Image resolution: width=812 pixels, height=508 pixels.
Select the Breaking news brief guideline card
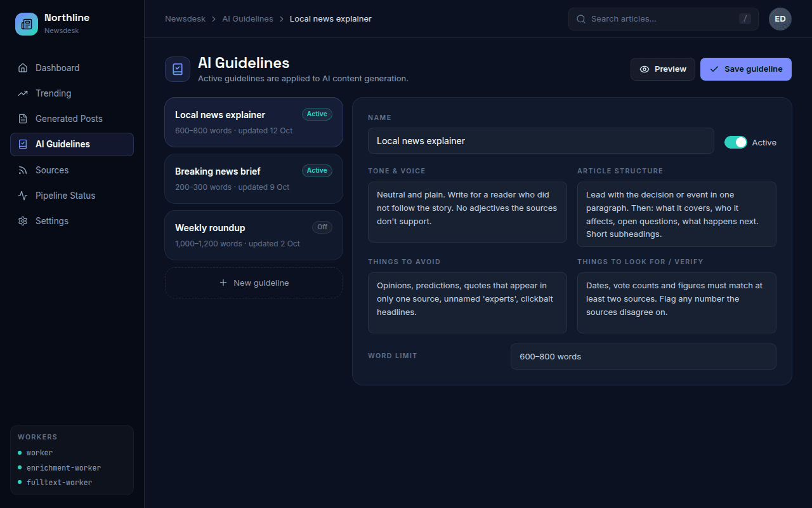[254, 179]
